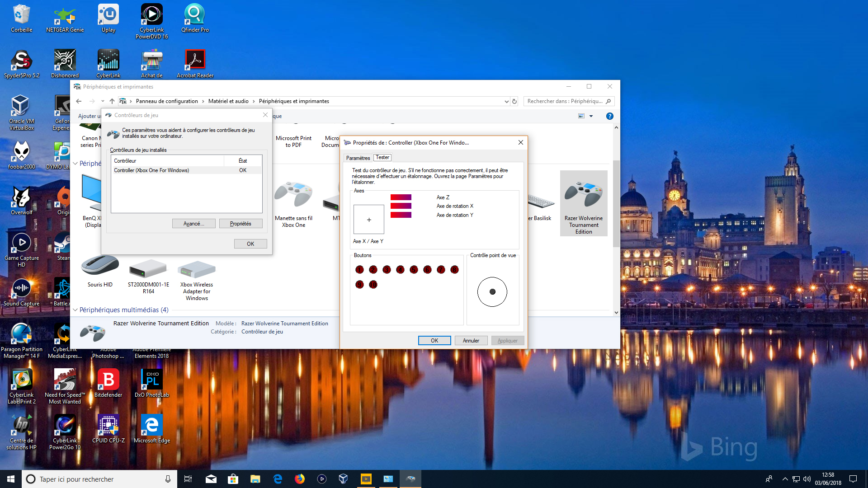Open the help question mark icon
The image size is (868, 488).
click(x=609, y=116)
